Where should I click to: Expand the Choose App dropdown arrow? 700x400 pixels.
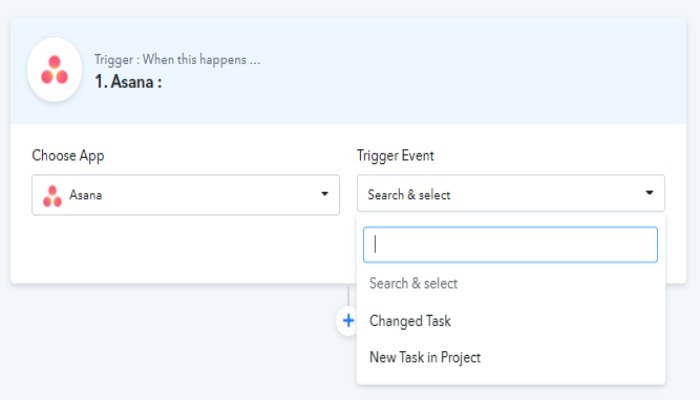click(324, 194)
